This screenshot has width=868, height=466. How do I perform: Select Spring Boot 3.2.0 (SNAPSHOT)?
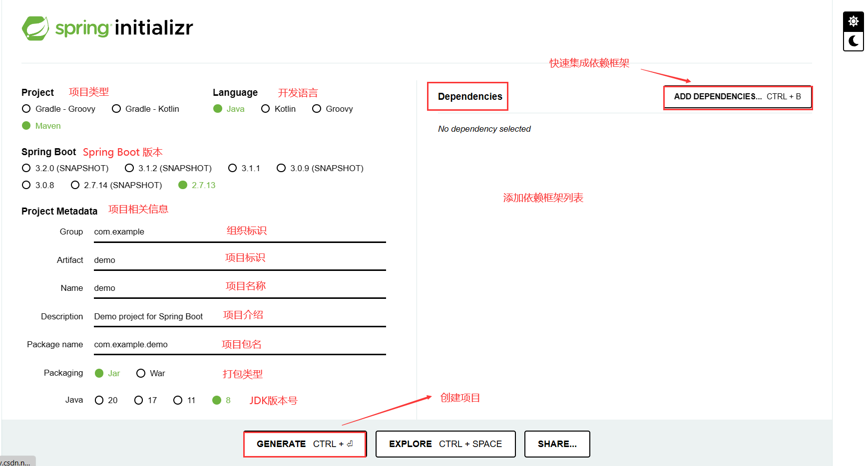pyautogui.click(x=65, y=168)
